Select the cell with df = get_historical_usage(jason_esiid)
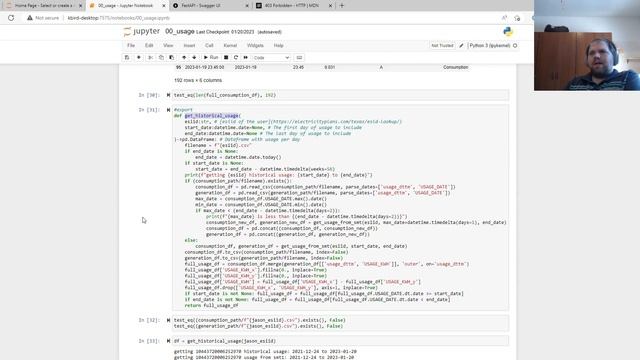Image resolution: width=640 pixels, height=360 pixels. coord(340,341)
